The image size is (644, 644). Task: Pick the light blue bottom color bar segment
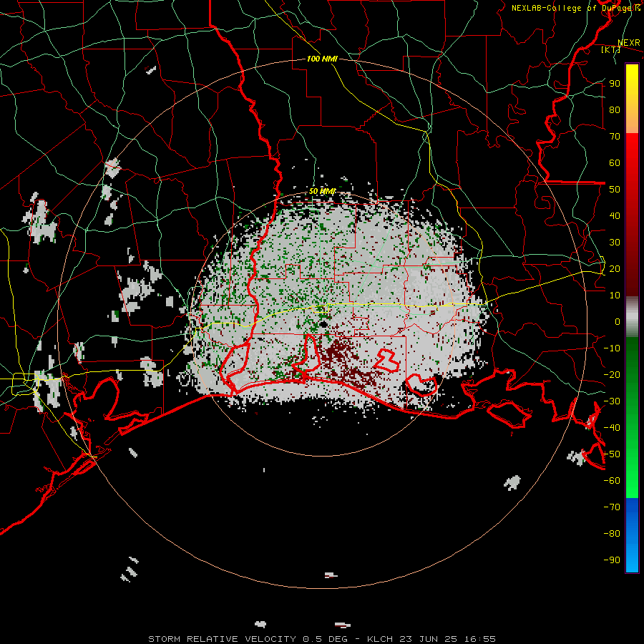[x=632, y=559]
